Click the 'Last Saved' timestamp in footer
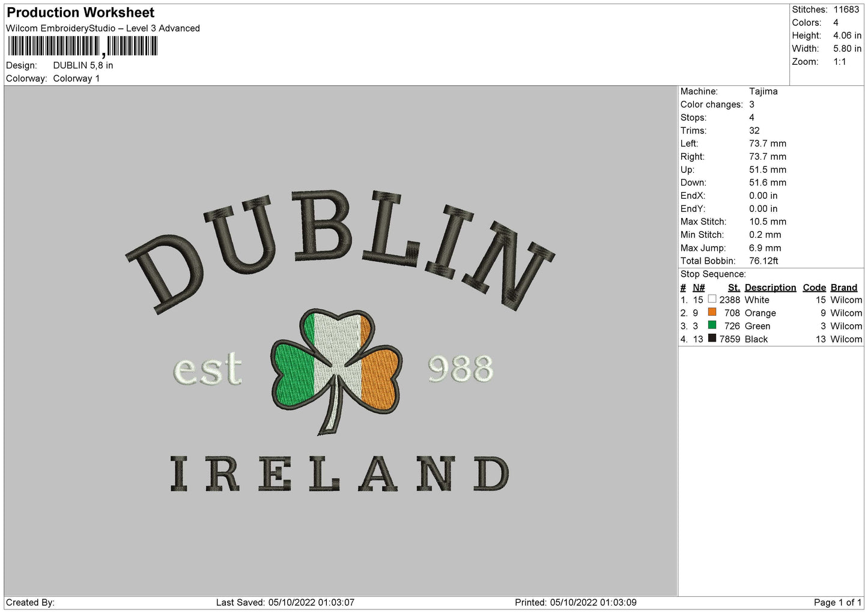This screenshot has width=868, height=613. [x=285, y=603]
